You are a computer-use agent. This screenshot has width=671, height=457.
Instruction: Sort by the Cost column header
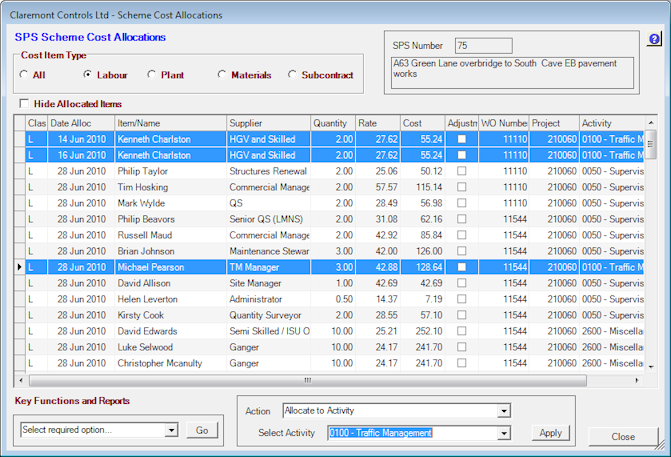tap(423, 123)
